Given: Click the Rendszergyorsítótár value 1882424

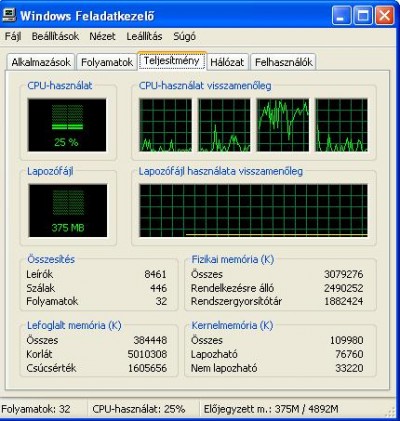Looking at the screenshot, I should [344, 301].
